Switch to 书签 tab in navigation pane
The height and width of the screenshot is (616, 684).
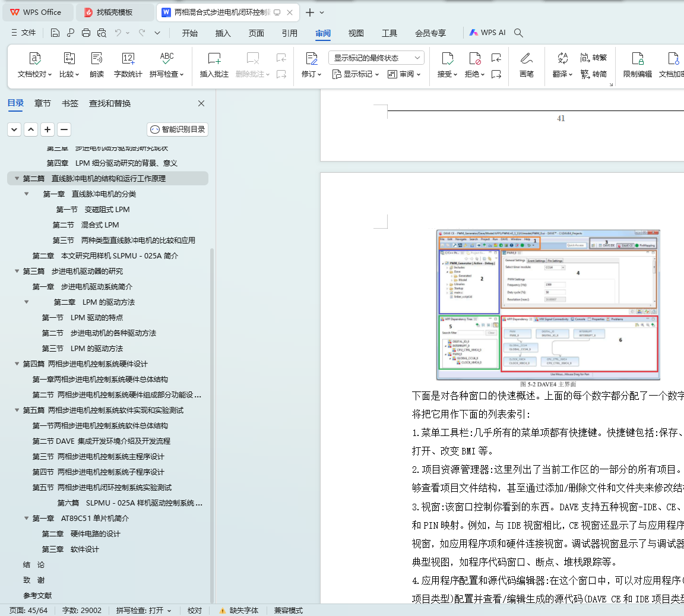tap(70, 103)
